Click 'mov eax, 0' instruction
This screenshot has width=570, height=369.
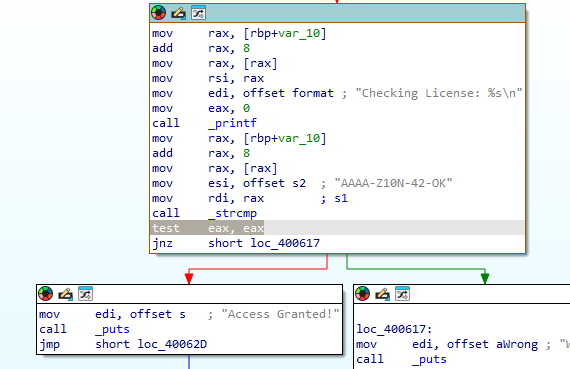click(201, 108)
